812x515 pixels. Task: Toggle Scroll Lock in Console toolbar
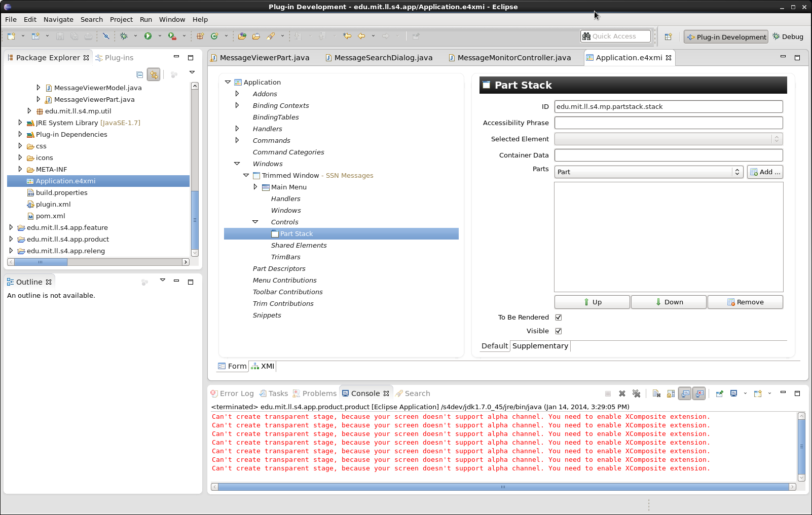click(671, 393)
